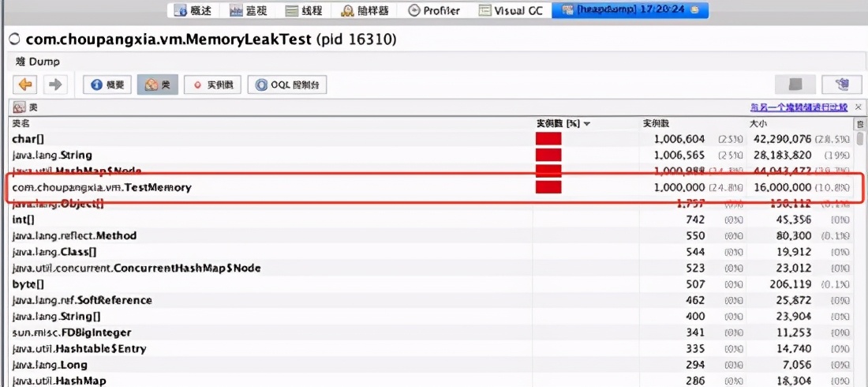Image resolution: width=868 pixels, height=387 pixels.
Task: Click size value 42,290,076
Action: (783, 139)
